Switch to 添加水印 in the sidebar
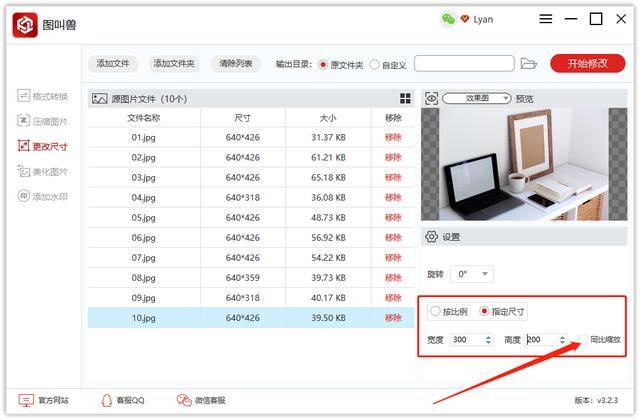 [x=42, y=197]
